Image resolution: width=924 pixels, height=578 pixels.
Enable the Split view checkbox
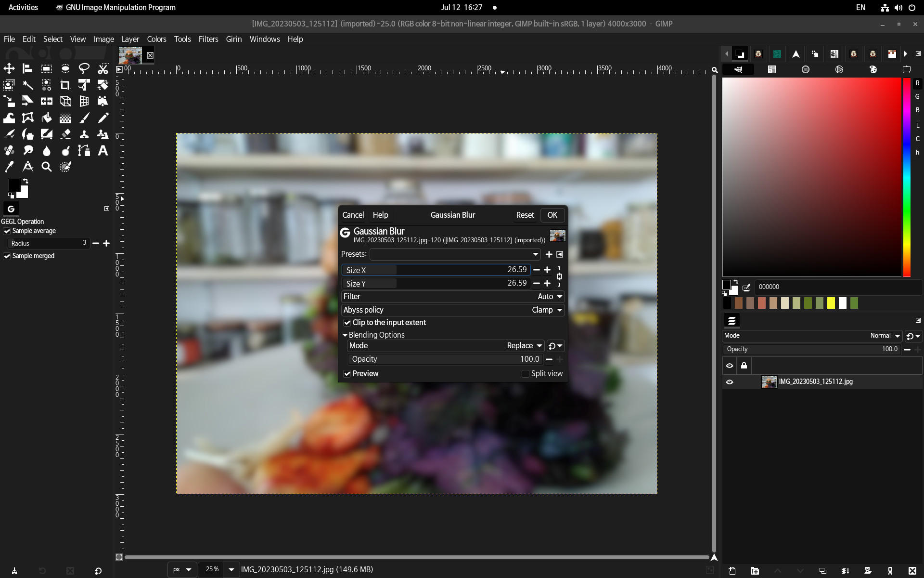click(x=526, y=374)
